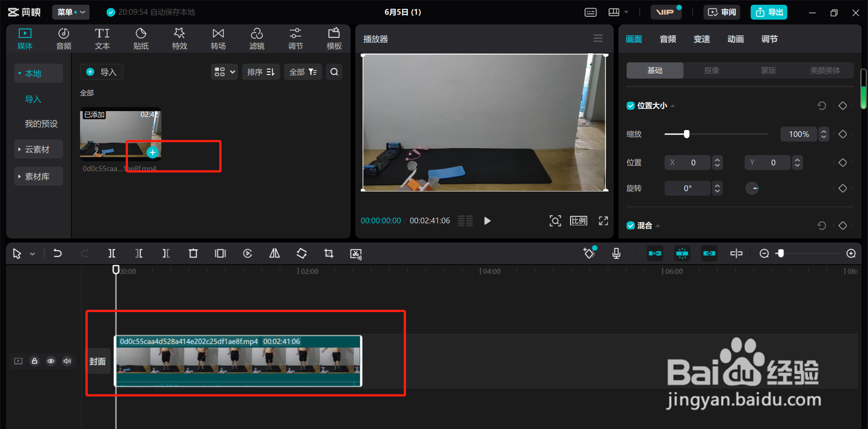
Task: Click the delete-right trim tool
Action: pos(166,253)
